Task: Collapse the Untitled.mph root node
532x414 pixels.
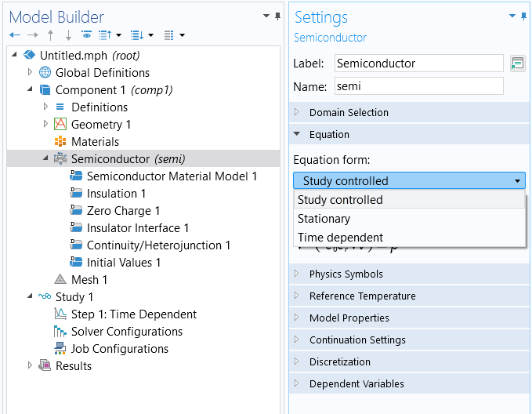Action: point(14,54)
